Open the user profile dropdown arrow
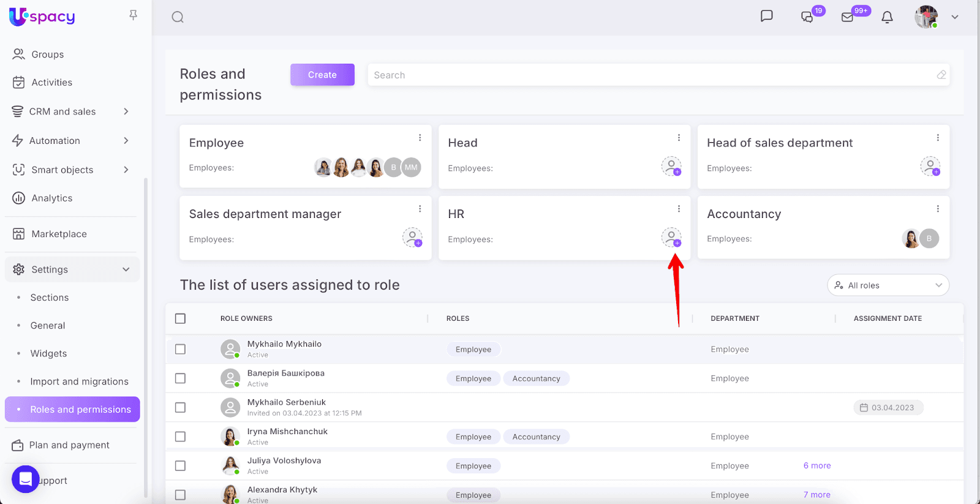The image size is (980, 504). 954,17
